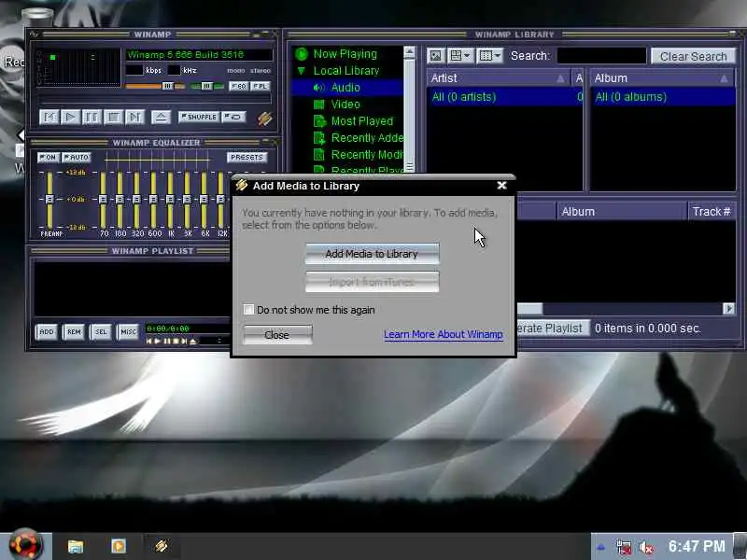
Task: Click the Now Playing green circle icon
Action: point(301,54)
